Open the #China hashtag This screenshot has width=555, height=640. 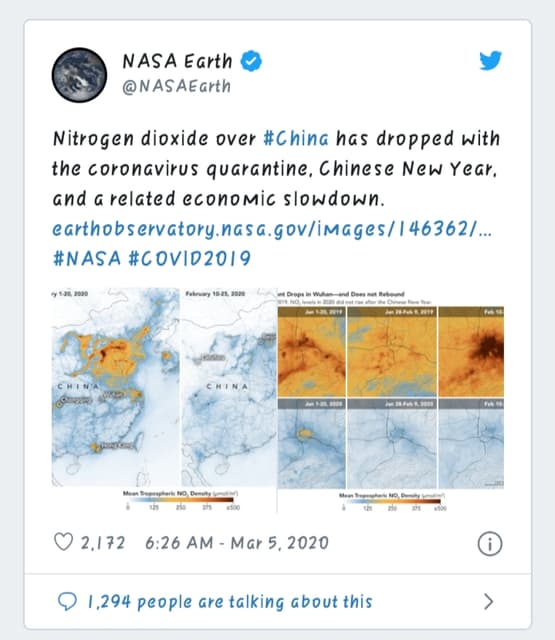[x=296, y=138]
